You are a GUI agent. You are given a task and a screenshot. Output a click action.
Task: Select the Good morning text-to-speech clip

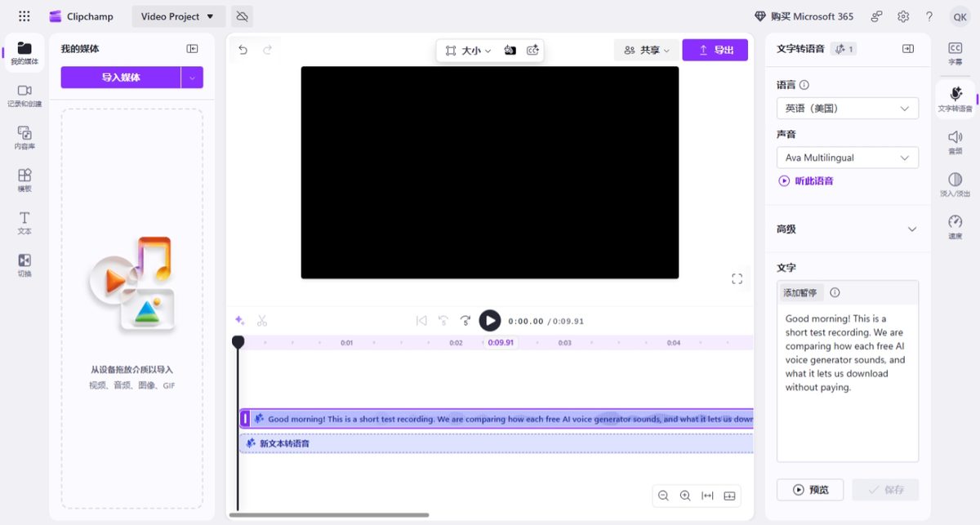point(497,419)
